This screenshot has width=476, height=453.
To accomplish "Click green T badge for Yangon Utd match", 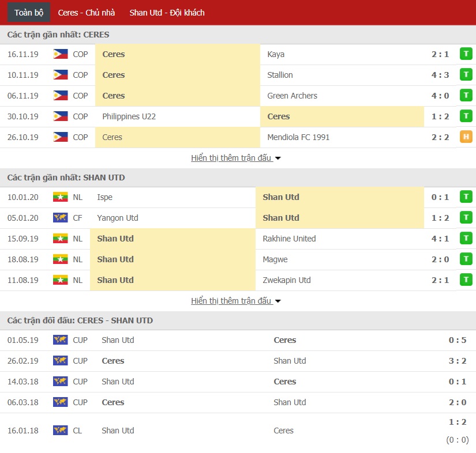I will pos(466,217).
